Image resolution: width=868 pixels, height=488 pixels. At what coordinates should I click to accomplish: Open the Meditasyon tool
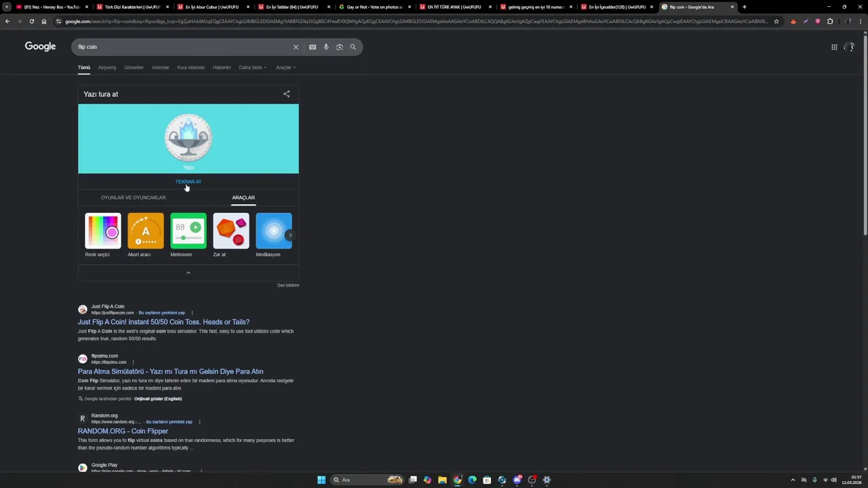pos(273,235)
